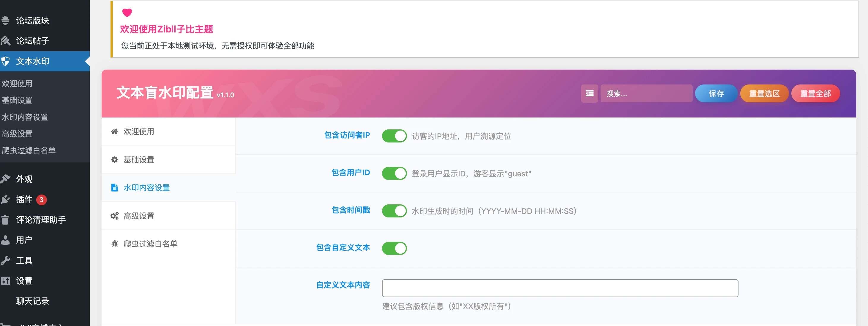Click the paintbrush icon beside 外观
This screenshot has height=326, width=868.
tap(5, 179)
